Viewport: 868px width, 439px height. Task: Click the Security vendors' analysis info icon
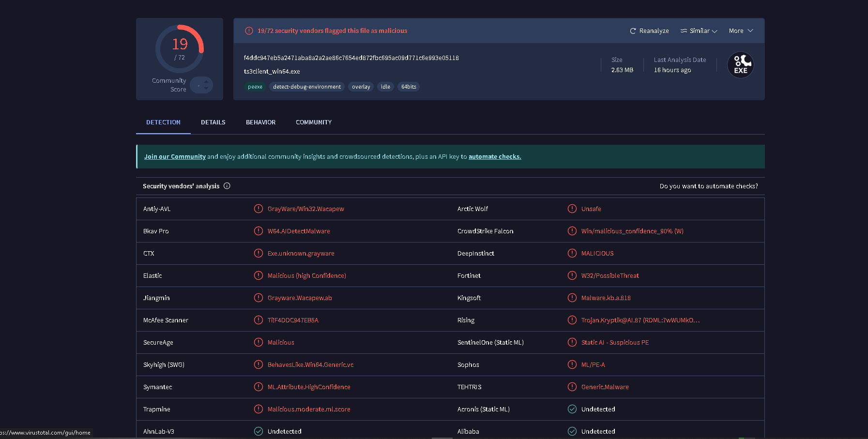227,186
